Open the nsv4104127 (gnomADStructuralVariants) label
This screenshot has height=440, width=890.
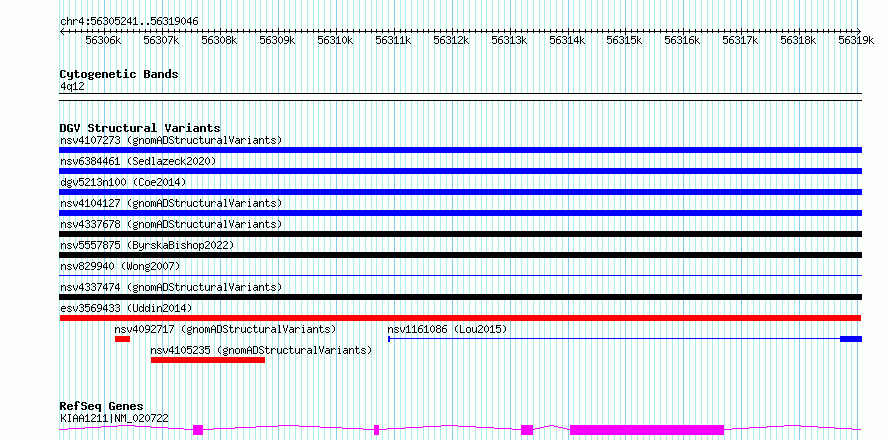point(171,203)
